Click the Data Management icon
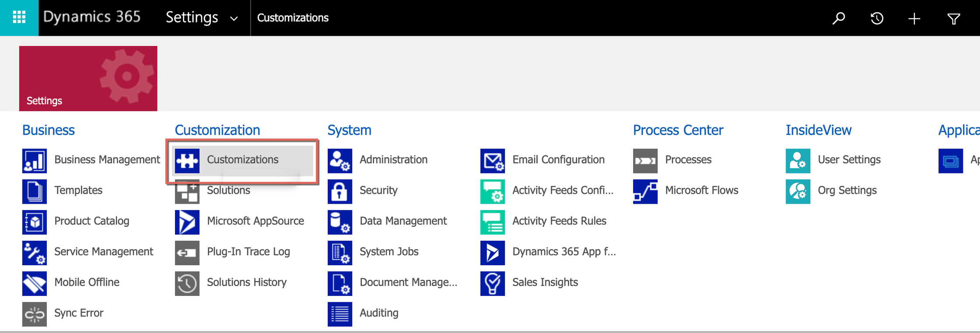The width and height of the screenshot is (980, 333). point(340,222)
